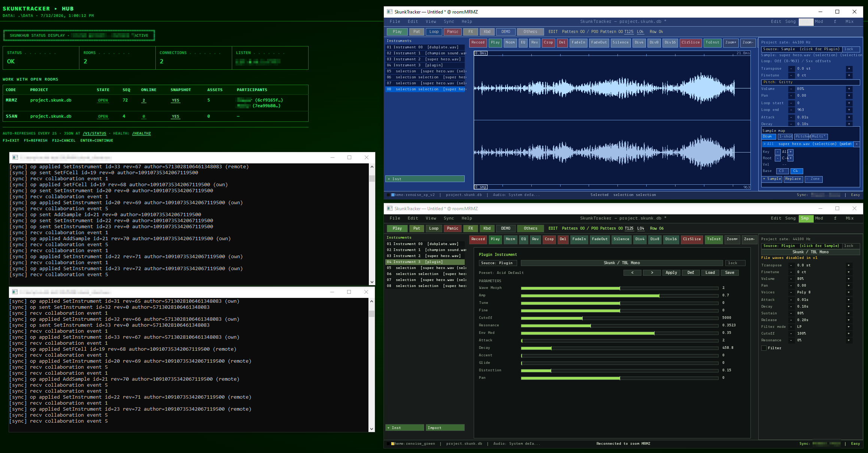The width and height of the screenshot is (868, 453).
Task: Increase Voices count in green tracker
Action: click(849, 292)
